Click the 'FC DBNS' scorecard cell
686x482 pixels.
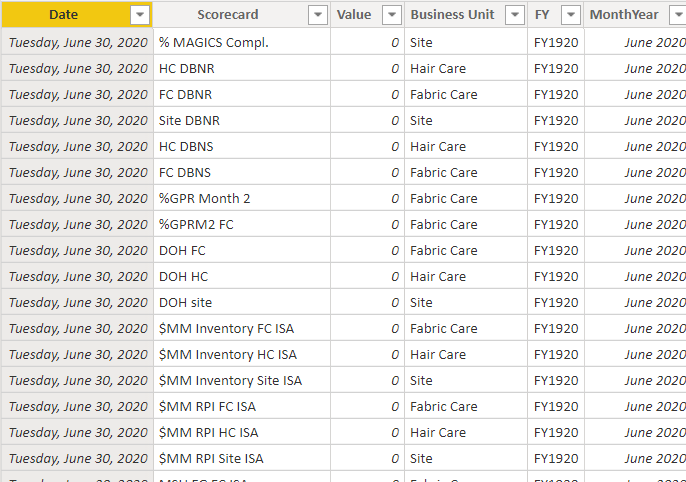242,173
